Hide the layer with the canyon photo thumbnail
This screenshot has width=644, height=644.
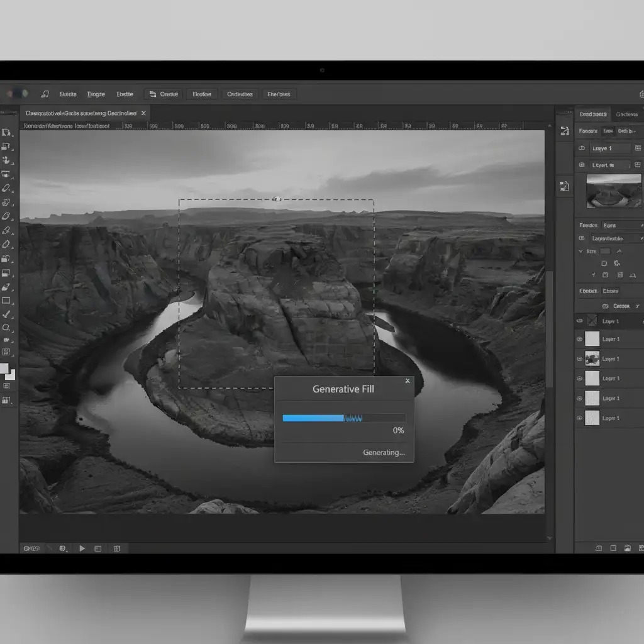point(580,359)
